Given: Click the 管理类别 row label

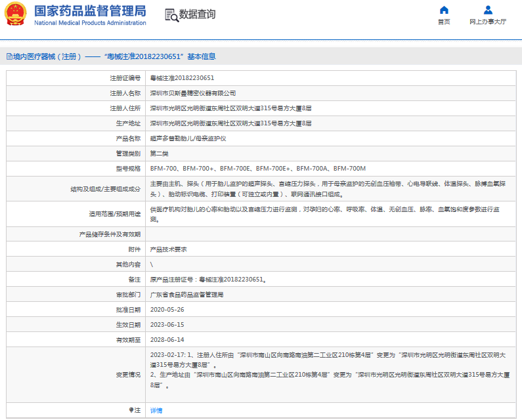Looking at the screenshot, I should (128, 154).
